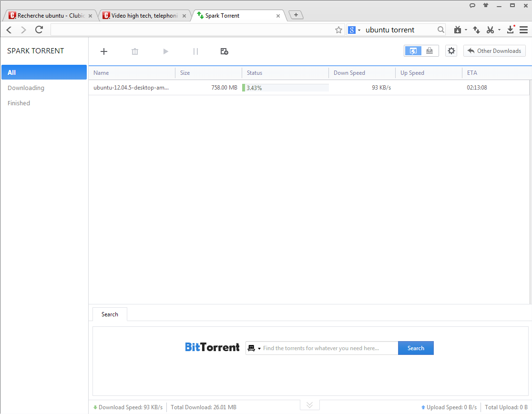
Task: Delete selected torrent with trash icon
Action: click(135, 51)
